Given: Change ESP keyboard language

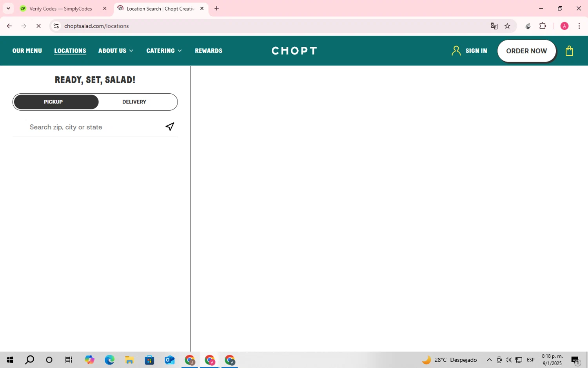Looking at the screenshot, I should click(531, 360).
